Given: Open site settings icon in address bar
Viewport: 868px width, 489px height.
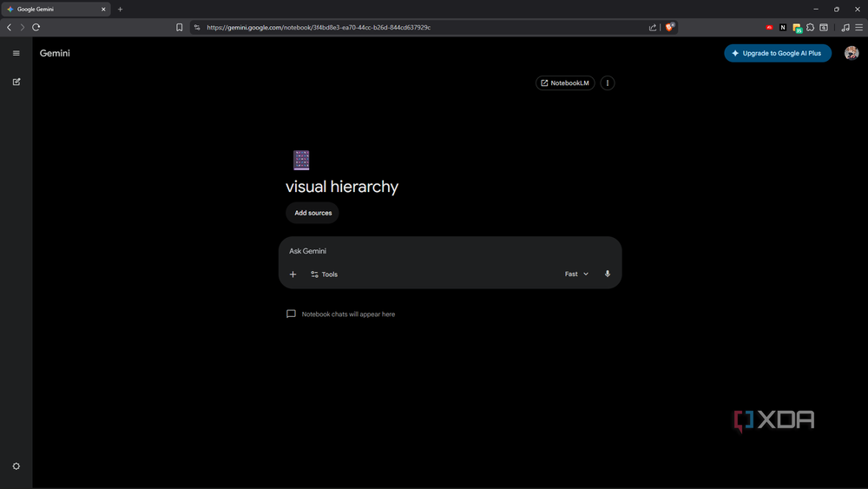Looking at the screenshot, I should 197,27.
